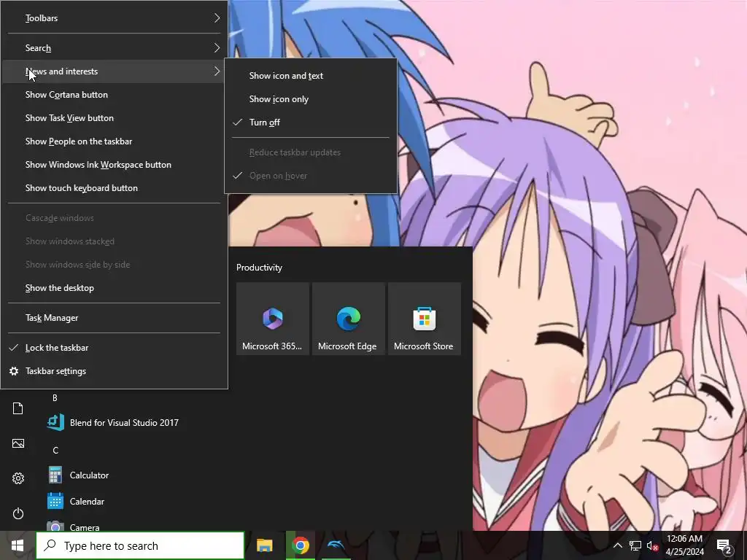Image resolution: width=747 pixels, height=560 pixels.
Task: Click the Productivity group header
Action: coord(259,268)
